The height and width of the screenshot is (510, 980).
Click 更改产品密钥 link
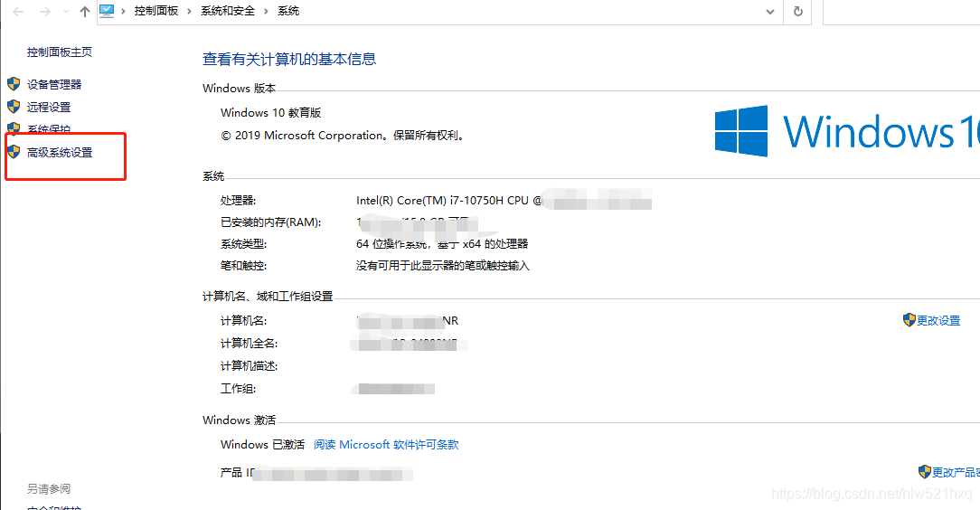tap(956, 473)
